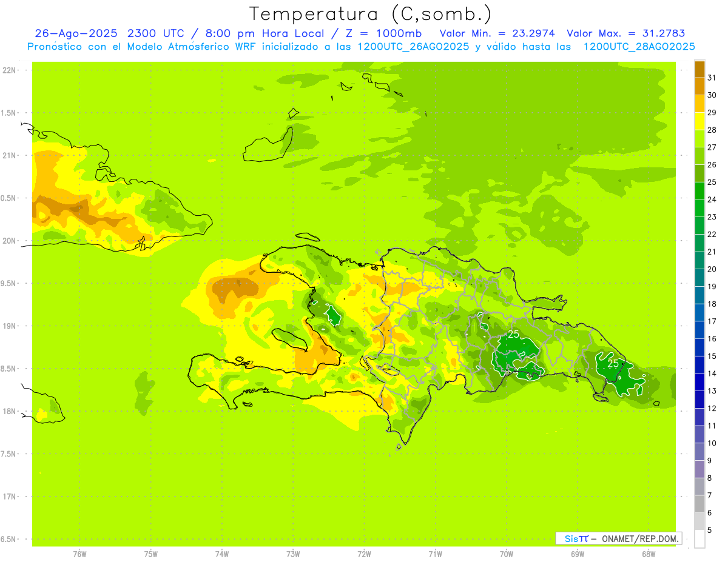Pick the white swatch below value 5
The image size is (728, 562).
pyautogui.click(x=699, y=539)
